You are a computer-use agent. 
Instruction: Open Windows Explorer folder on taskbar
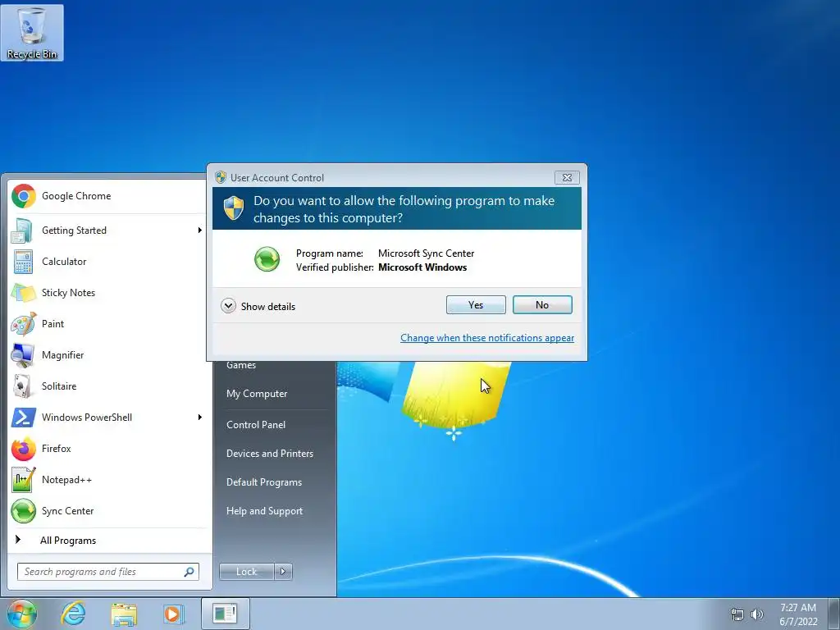124,614
